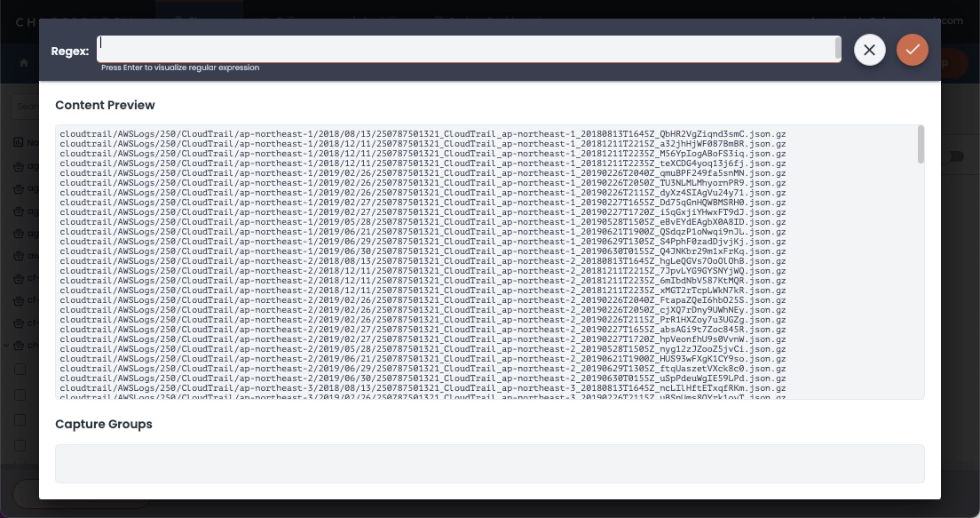
Task: Click the scrollbar inside the Regex field
Action: [x=837, y=49]
